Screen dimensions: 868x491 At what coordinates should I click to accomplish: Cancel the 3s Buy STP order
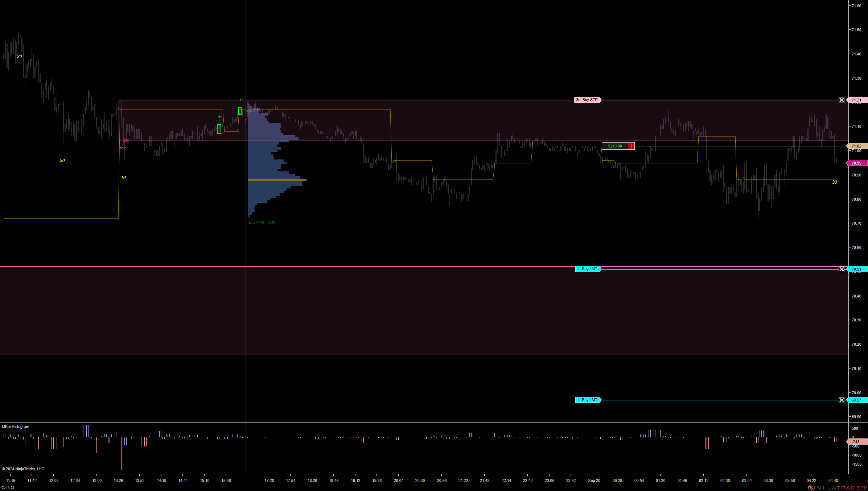tap(842, 100)
